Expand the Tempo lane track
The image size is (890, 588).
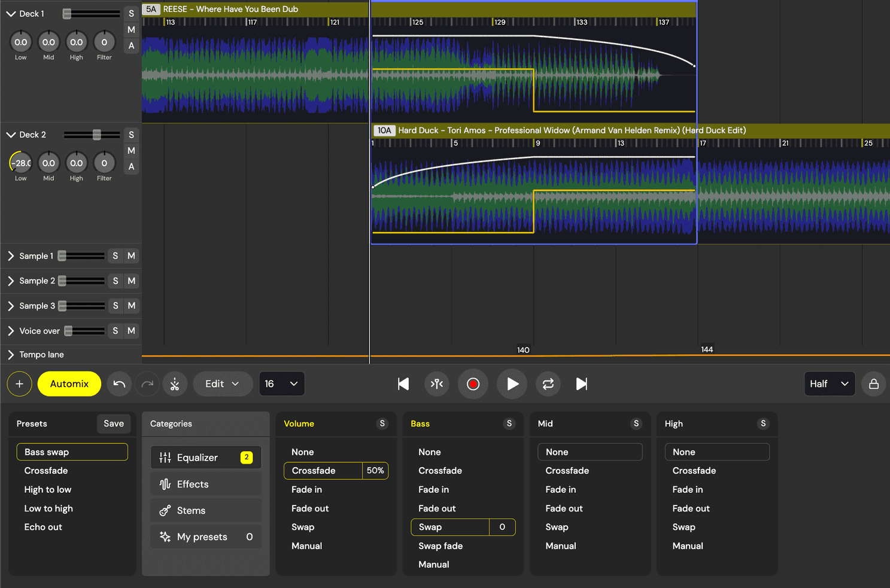[11, 355]
